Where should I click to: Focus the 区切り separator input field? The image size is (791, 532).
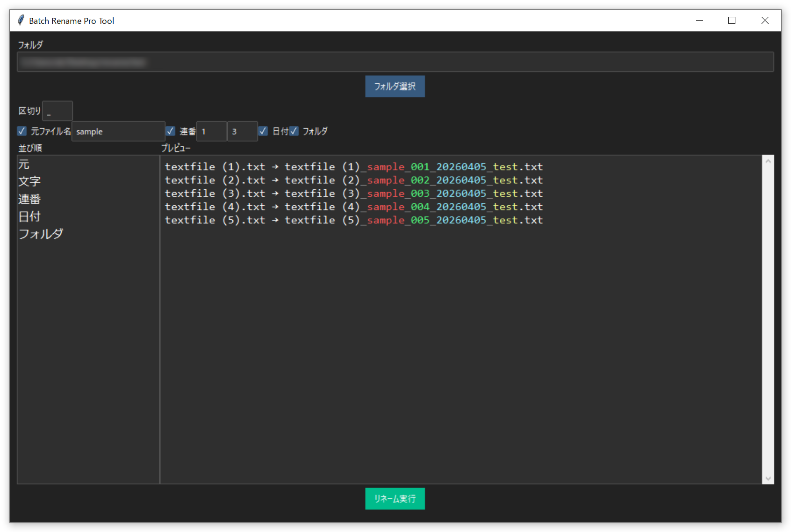click(58, 111)
